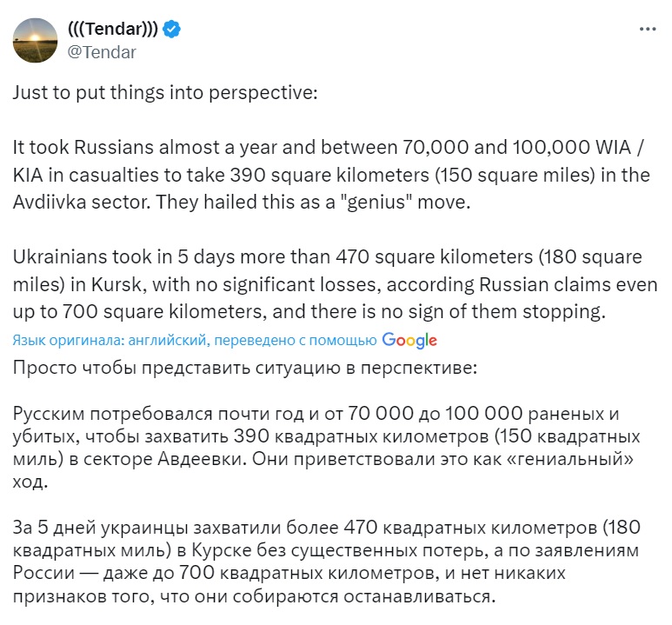Screen dimensions: 672x625
Task: Click the blue verified checkmark badge
Action: coord(172,30)
